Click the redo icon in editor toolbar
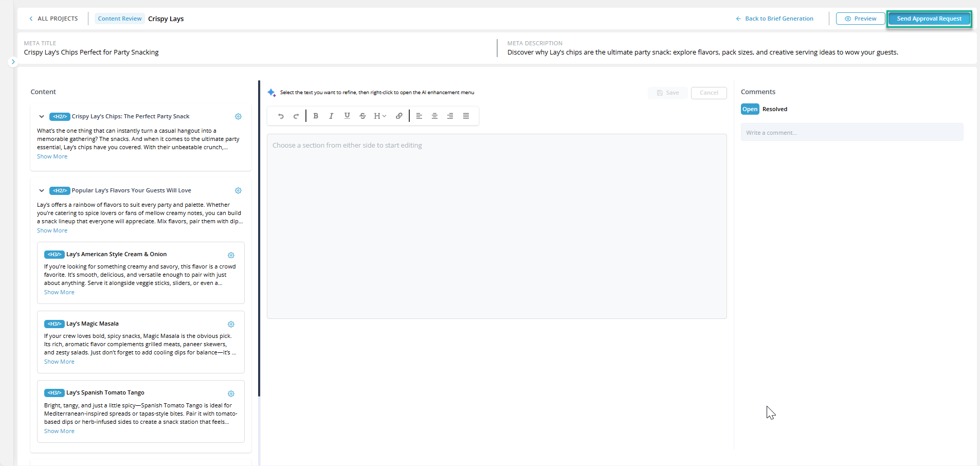The width and height of the screenshot is (980, 466). (296, 116)
